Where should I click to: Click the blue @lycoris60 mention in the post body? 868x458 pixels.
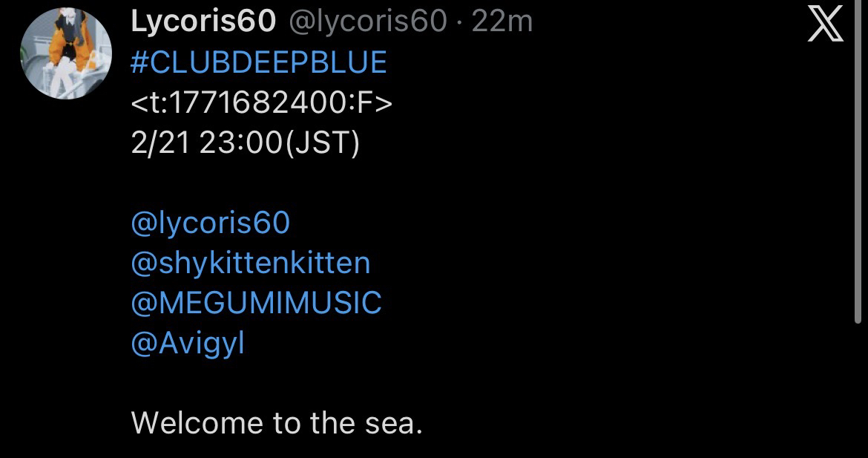[210, 223]
